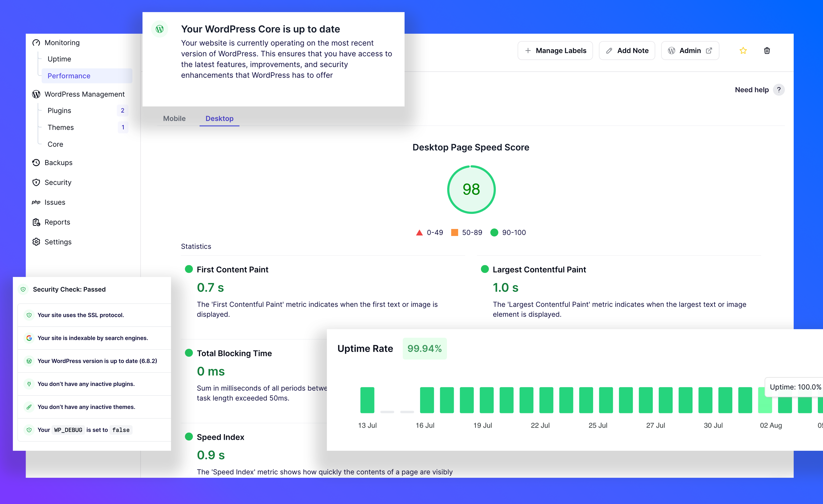Click the trash delete icon

[x=767, y=50]
